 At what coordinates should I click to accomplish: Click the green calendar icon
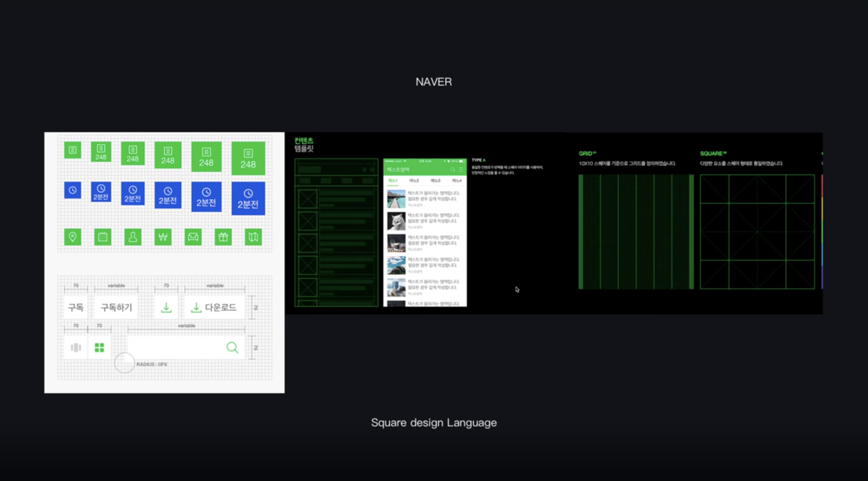point(102,237)
